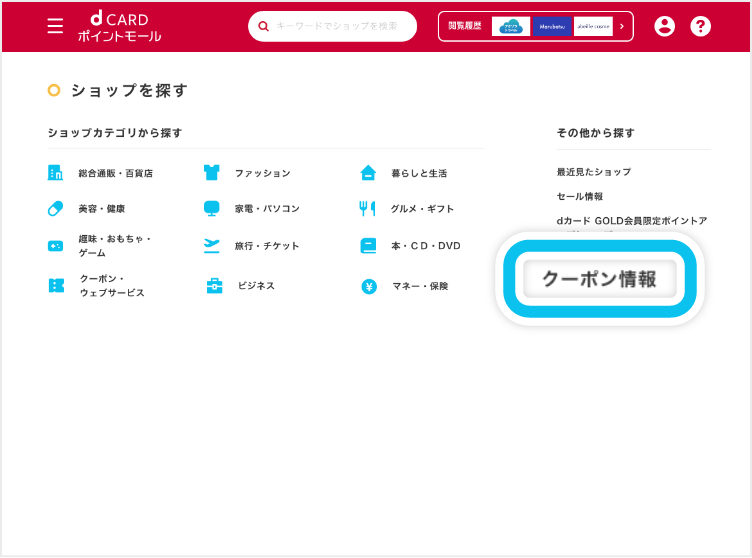Click the highlighted クーポン情報 button
The image size is (752, 558).
[600, 279]
